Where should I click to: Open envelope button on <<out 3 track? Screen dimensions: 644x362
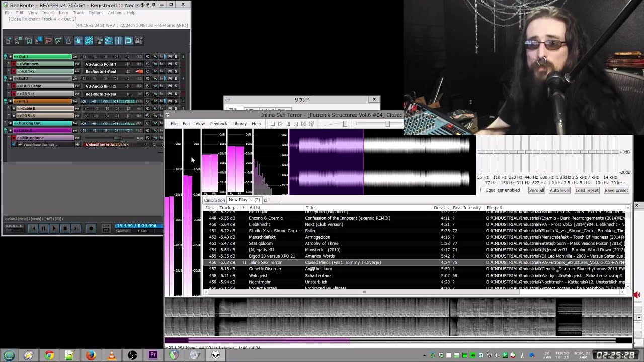pyautogui.click(x=75, y=101)
